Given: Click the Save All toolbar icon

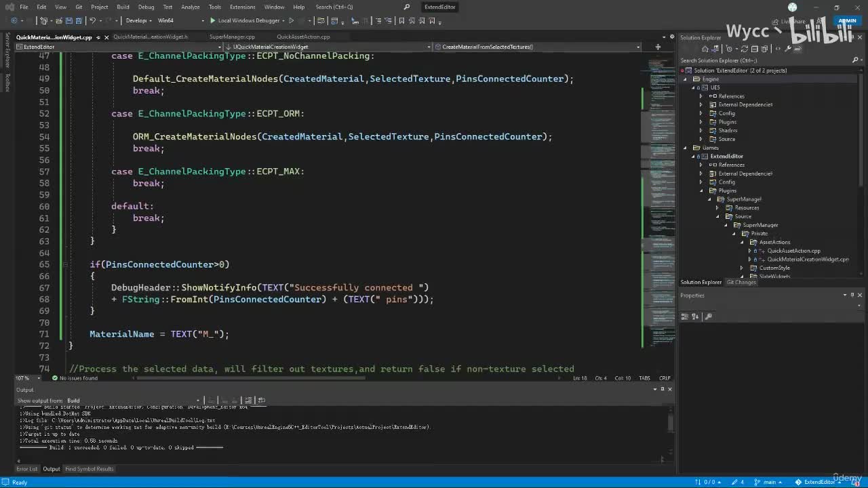Looking at the screenshot, I should pos(79,20).
